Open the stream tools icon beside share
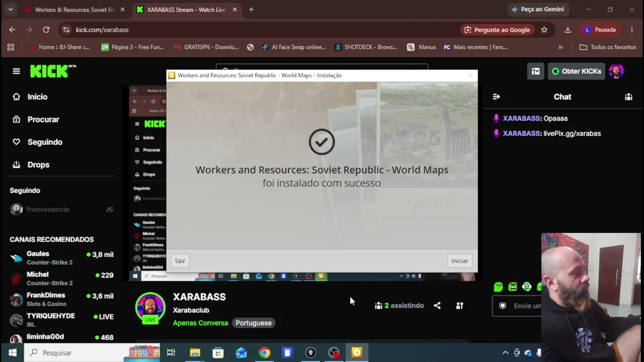Screen dimensions: 644x362 tap(459, 305)
